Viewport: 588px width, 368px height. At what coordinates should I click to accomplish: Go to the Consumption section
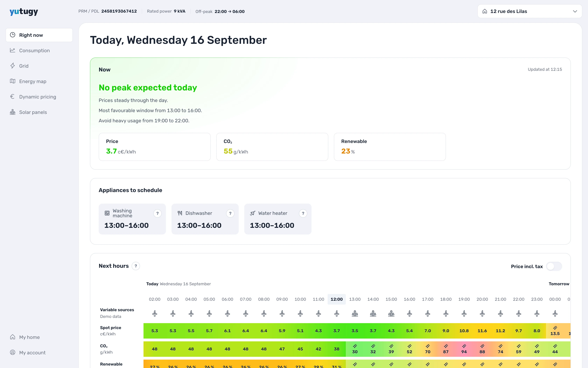(39, 50)
